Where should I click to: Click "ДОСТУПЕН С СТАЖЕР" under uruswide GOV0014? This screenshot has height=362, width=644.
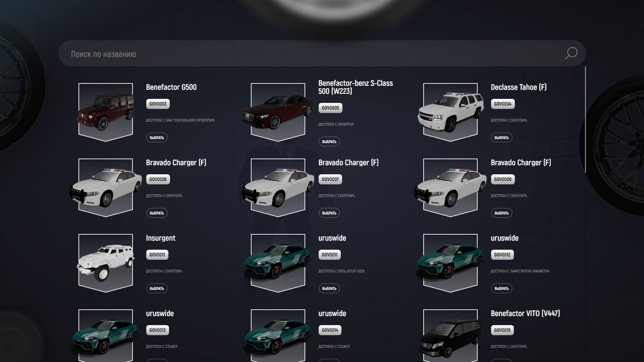click(334, 347)
